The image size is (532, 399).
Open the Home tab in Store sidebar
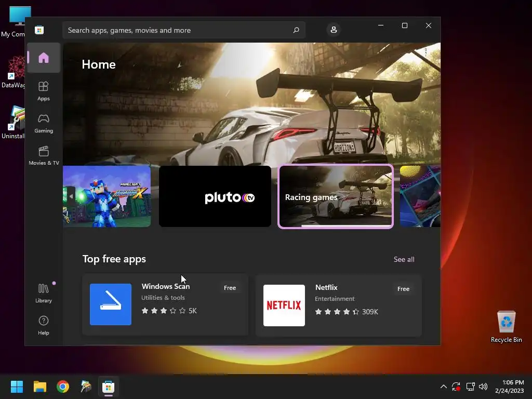coord(44,58)
